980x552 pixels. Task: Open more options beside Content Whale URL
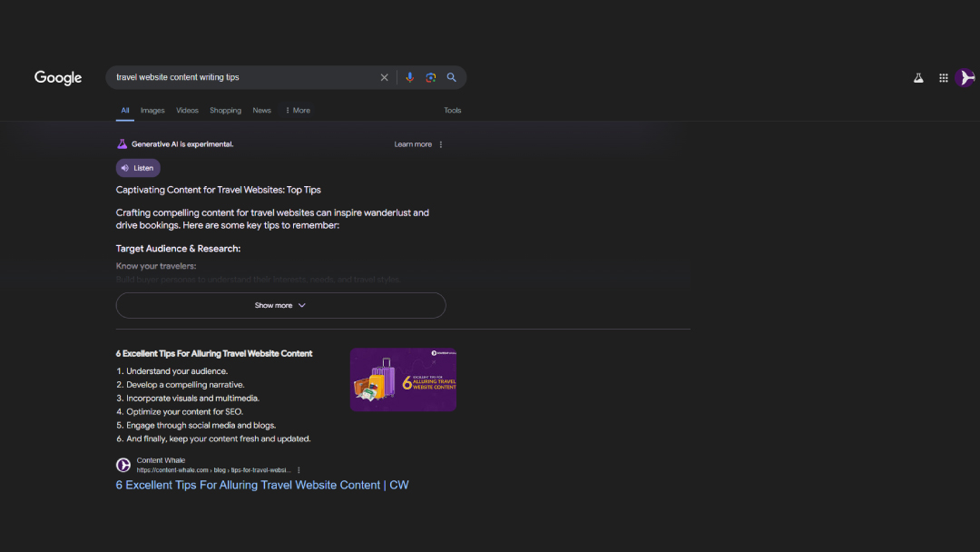(x=299, y=470)
